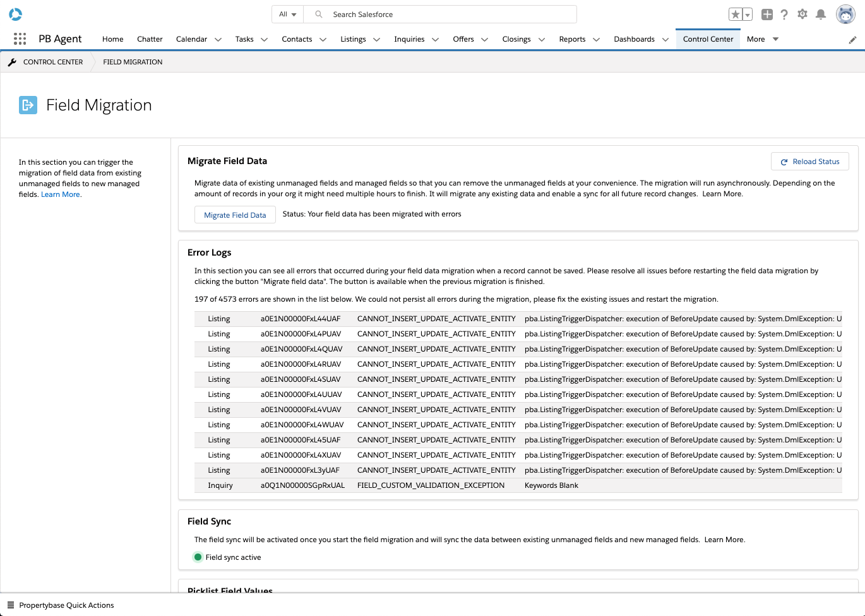
Task: Click the green Field sync active indicator
Action: 198,557
